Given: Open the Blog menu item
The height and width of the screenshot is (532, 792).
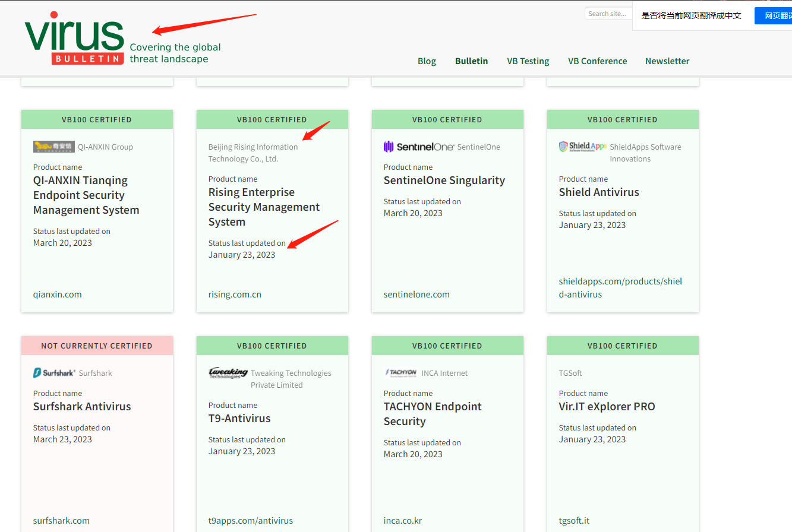Looking at the screenshot, I should point(427,61).
